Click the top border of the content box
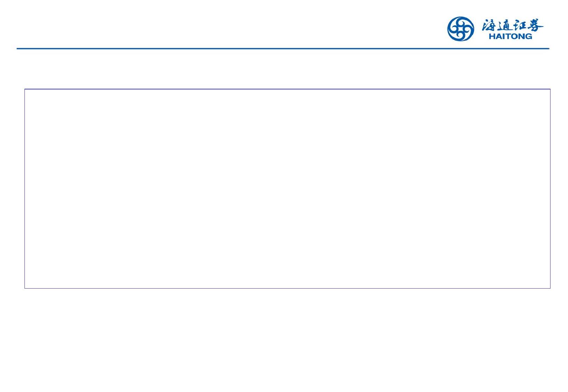The image size is (568, 392). (287, 89)
